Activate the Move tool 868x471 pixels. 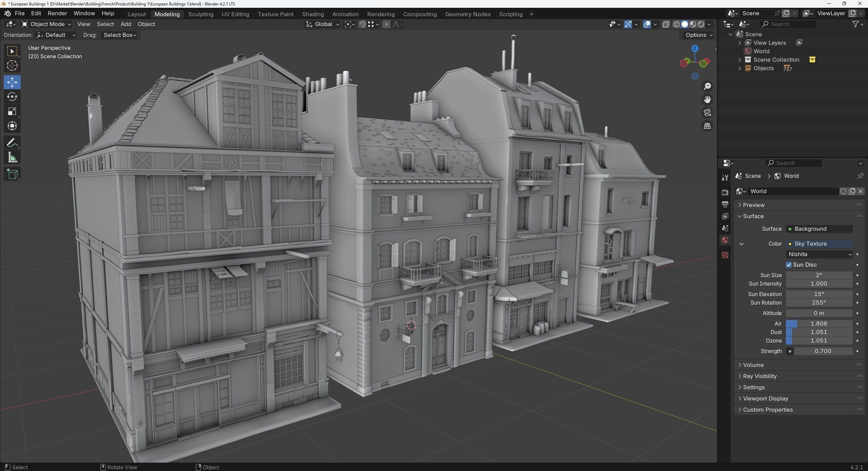(x=12, y=82)
